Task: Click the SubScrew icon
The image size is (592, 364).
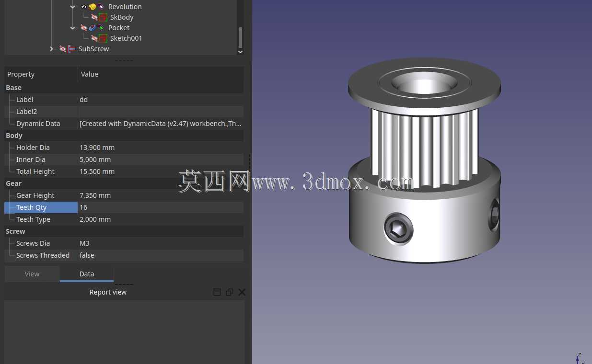Action: [x=71, y=49]
